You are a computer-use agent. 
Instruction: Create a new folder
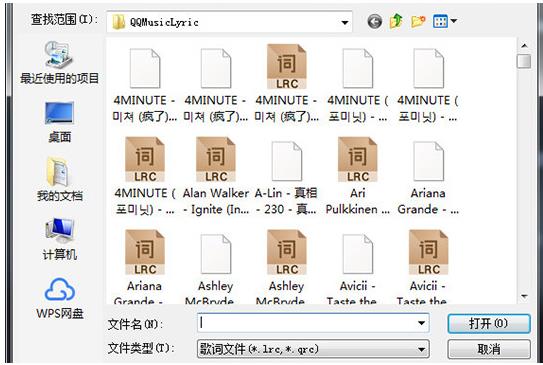[x=418, y=21]
